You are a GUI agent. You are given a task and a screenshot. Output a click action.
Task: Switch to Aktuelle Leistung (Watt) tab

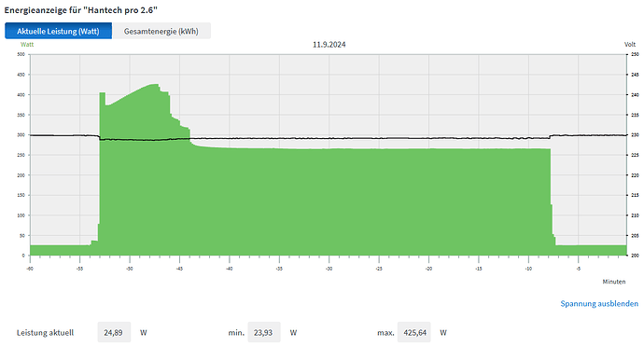[x=58, y=31]
